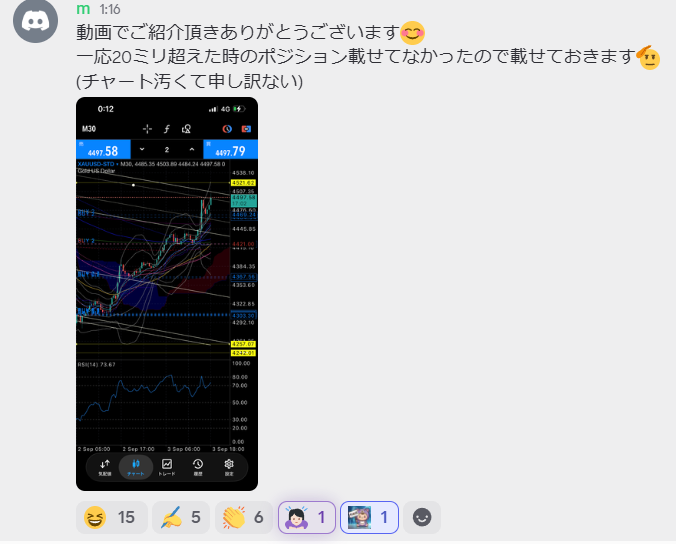Viewport: 676px width, 544px height.
Task: Tap the objects shapes icon in chart
Action: pos(186,129)
